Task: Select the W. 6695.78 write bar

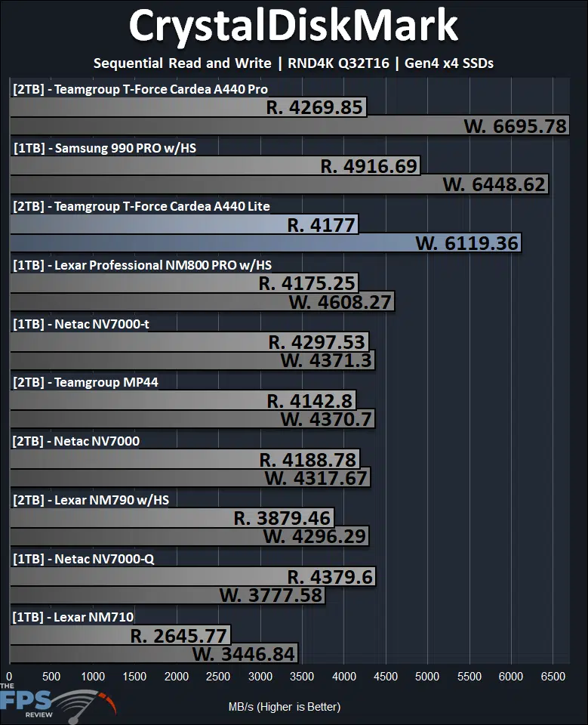Action: [x=289, y=126]
